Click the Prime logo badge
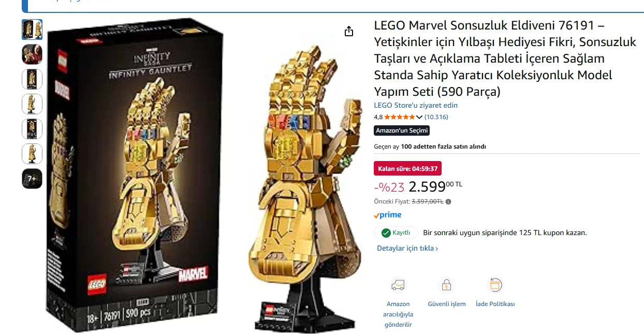Viewport: 644px width, 334px height. click(388, 215)
